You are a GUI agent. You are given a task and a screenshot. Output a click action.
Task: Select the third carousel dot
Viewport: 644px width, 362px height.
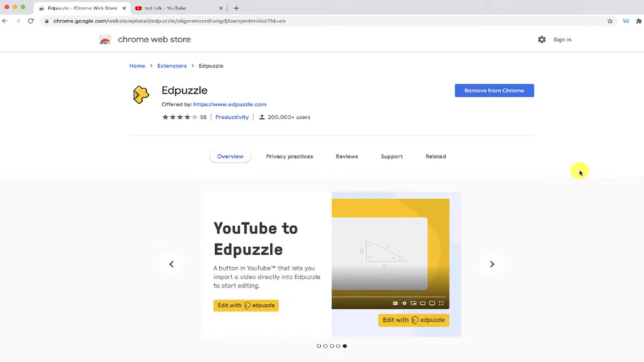click(332, 346)
